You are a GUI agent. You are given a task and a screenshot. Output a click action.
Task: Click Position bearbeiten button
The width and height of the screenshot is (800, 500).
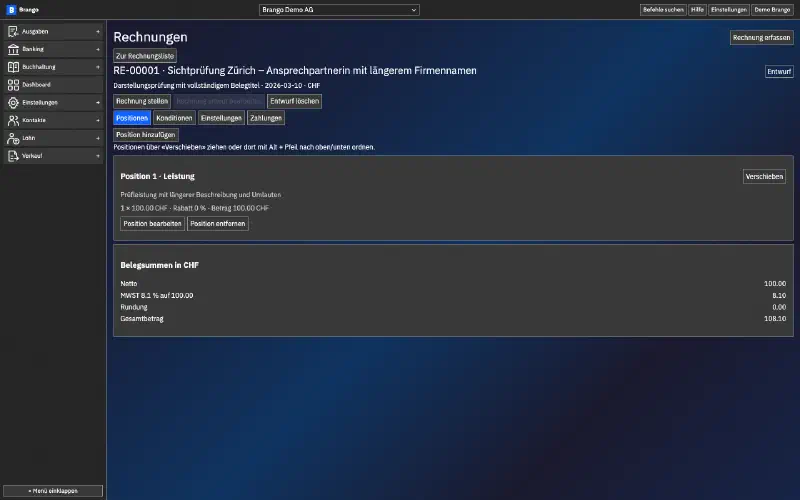pos(152,223)
